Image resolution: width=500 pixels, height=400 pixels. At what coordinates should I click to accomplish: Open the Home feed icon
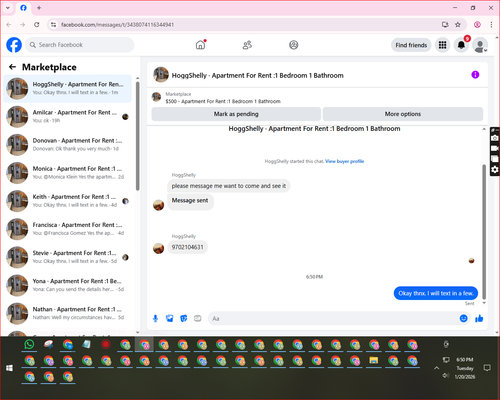coord(200,45)
